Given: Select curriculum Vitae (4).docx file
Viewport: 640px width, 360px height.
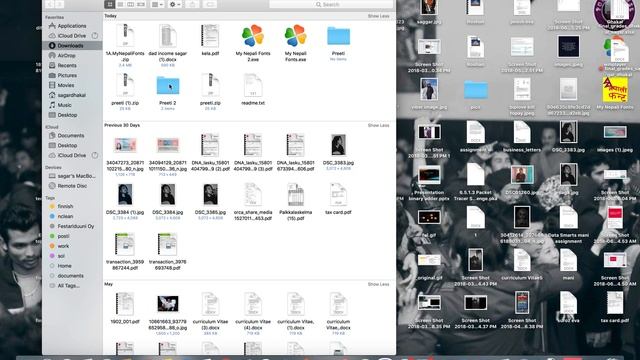Looking at the screenshot, I should pyautogui.click(x=253, y=304).
